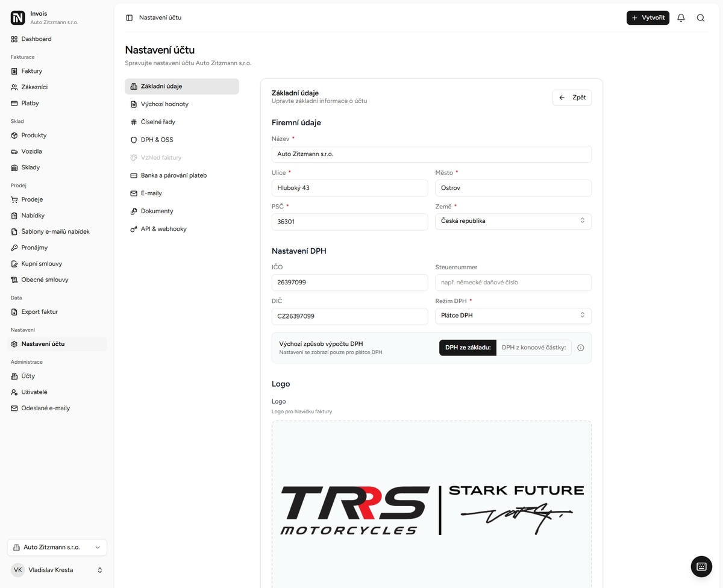The height and width of the screenshot is (588, 723).
Task: Click the Uživatelé user icon
Action: pos(14,392)
